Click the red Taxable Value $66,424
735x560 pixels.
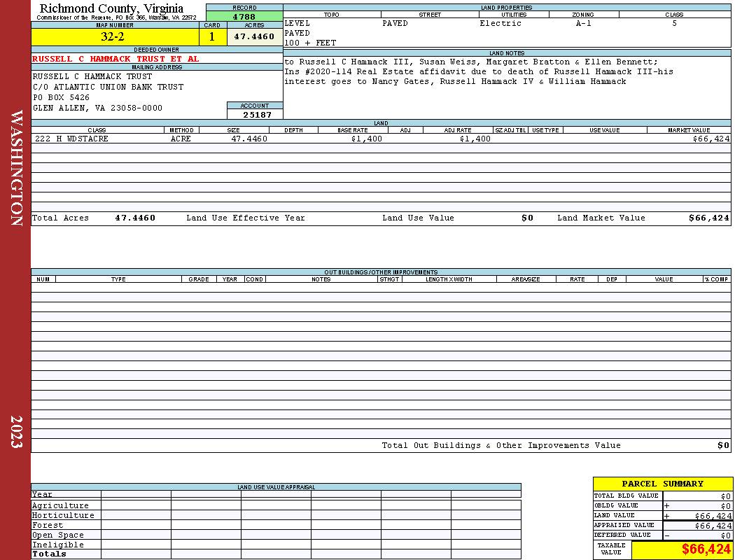point(706,549)
